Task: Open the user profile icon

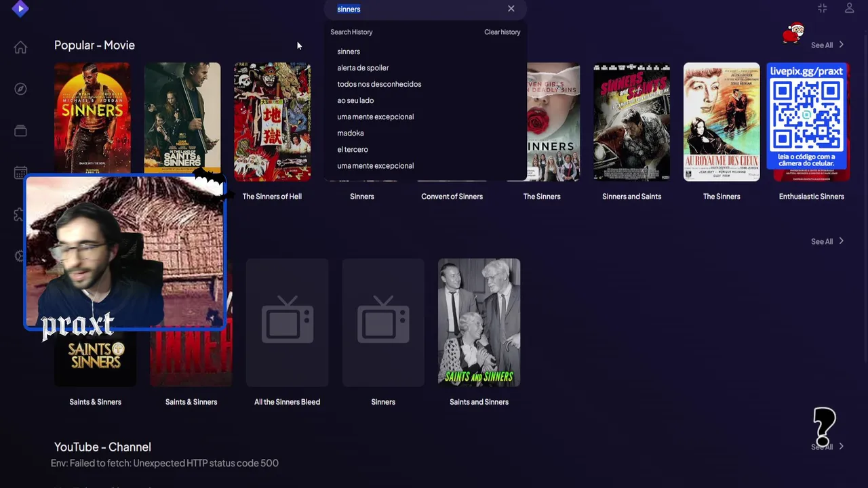Action: (x=849, y=8)
